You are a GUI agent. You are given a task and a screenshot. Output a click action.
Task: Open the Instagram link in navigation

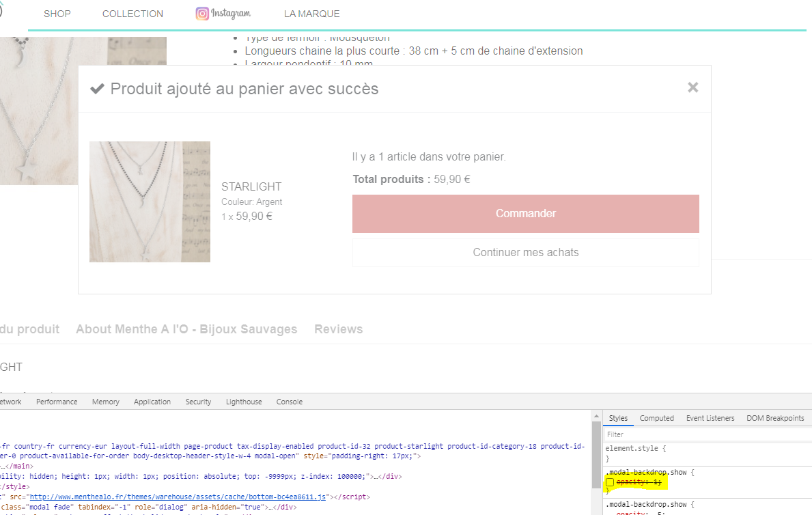[x=223, y=14]
